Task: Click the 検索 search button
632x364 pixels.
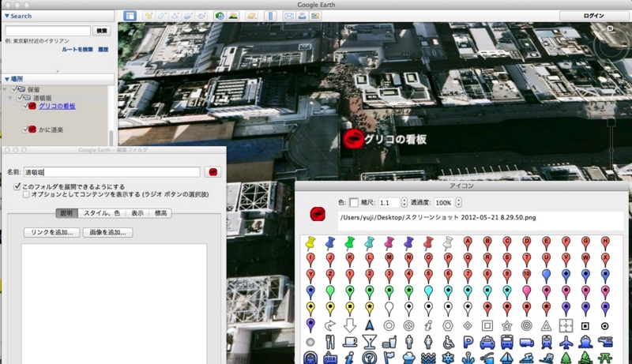Action: click(x=102, y=31)
